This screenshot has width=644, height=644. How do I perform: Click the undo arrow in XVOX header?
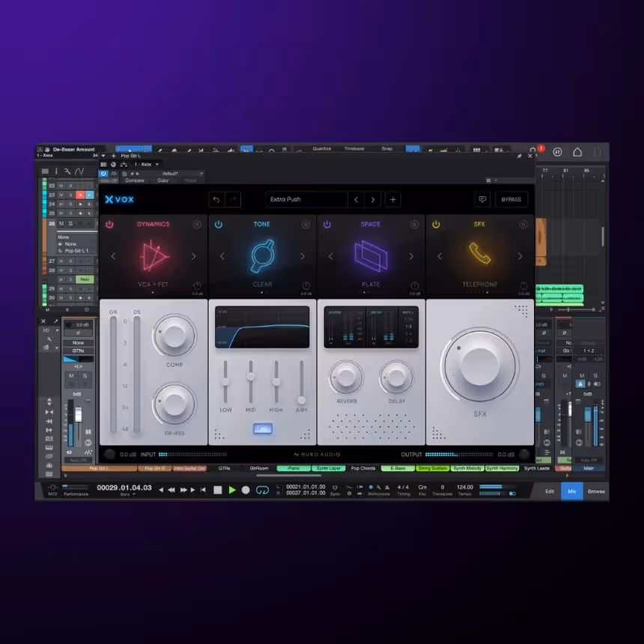(216, 200)
